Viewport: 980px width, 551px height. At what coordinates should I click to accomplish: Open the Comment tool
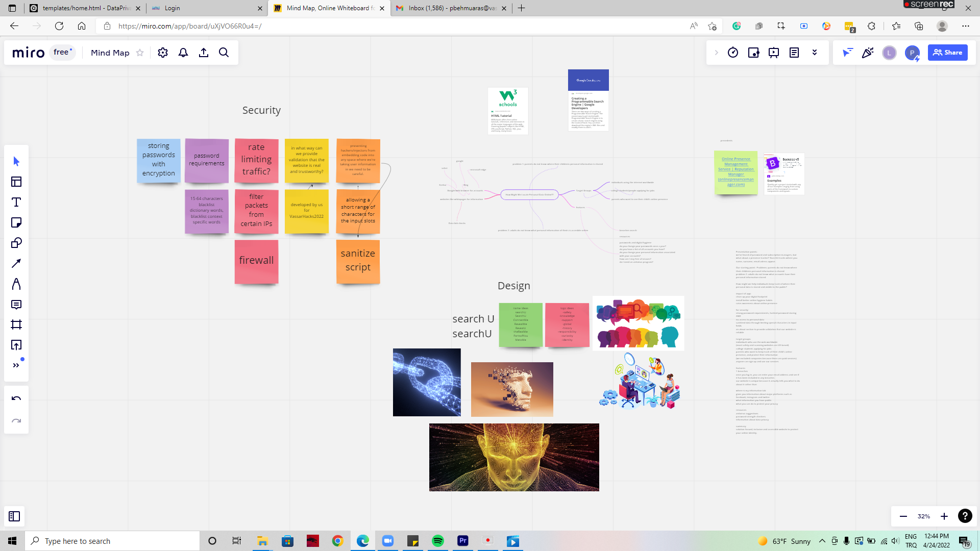(16, 305)
